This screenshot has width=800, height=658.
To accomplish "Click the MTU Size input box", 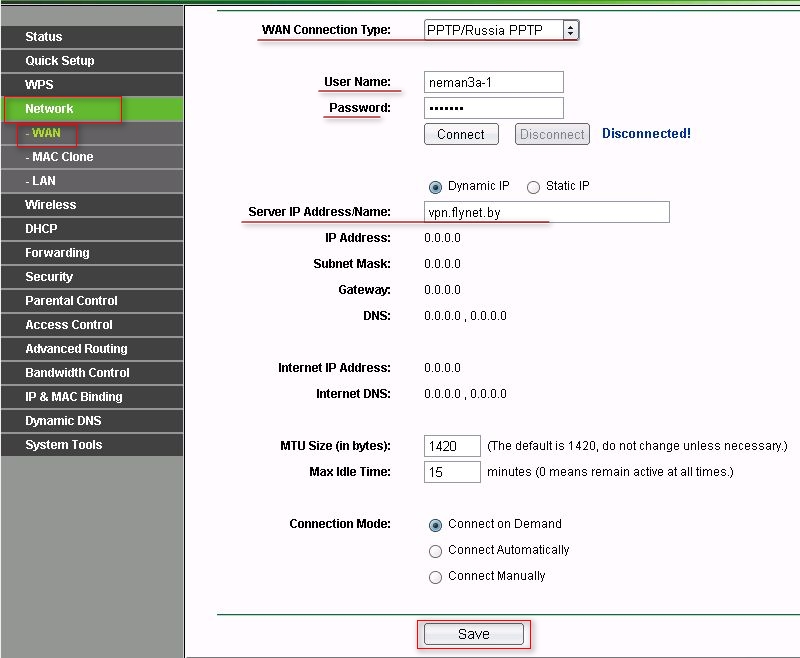I will (x=452, y=446).
